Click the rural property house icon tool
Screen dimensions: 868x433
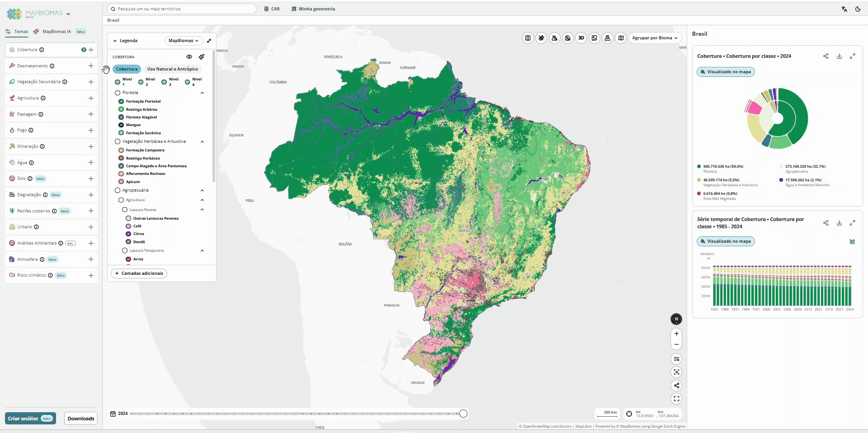point(568,38)
